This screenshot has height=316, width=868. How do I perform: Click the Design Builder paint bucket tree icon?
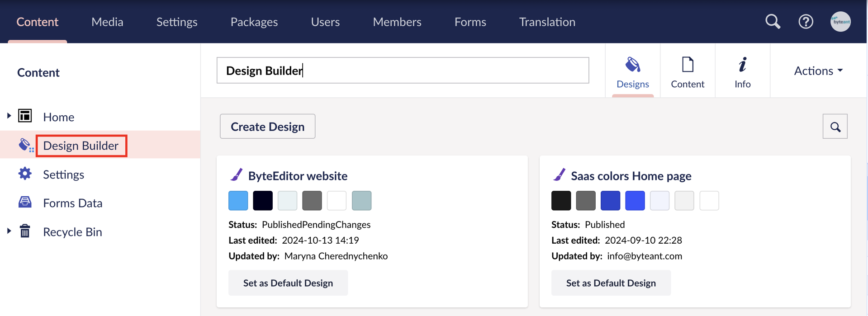[x=25, y=145]
